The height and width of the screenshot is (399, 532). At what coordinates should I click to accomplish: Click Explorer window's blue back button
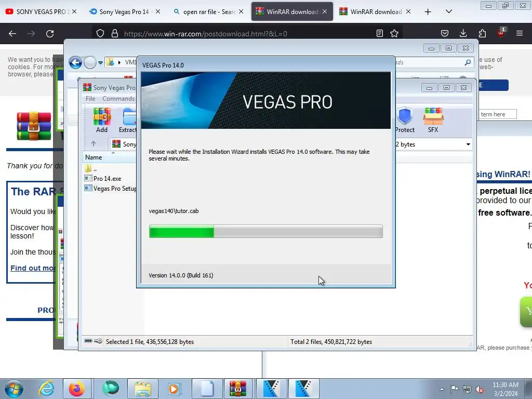[x=75, y=62]
